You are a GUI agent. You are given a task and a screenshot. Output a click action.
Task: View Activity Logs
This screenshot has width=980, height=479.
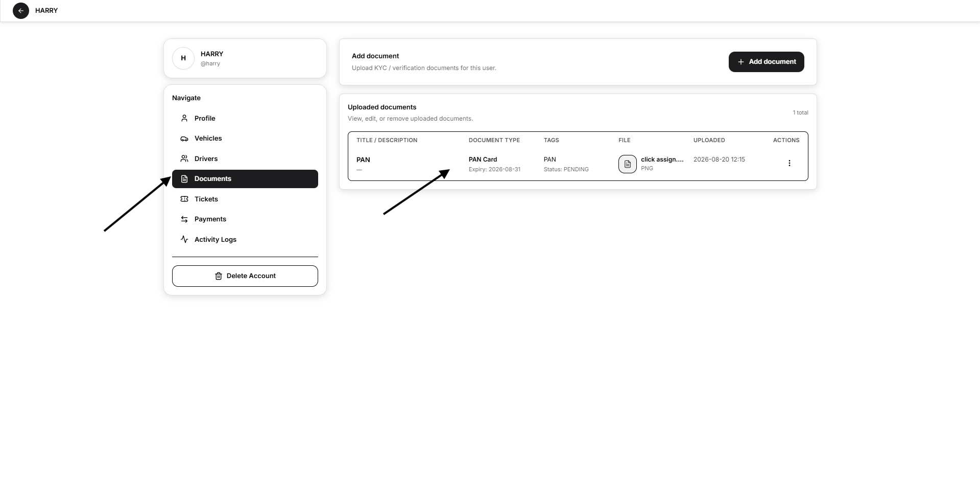pyautogui.click(x=245, y=239)
